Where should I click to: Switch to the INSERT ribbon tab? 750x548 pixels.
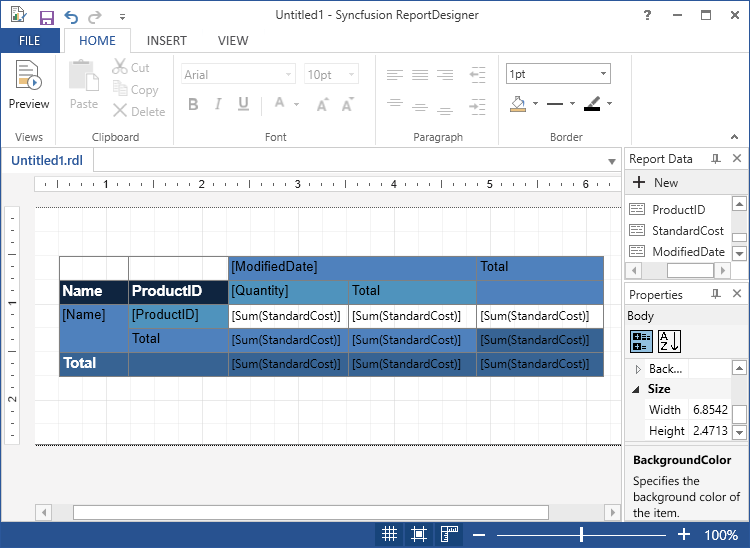coord(166,41)
